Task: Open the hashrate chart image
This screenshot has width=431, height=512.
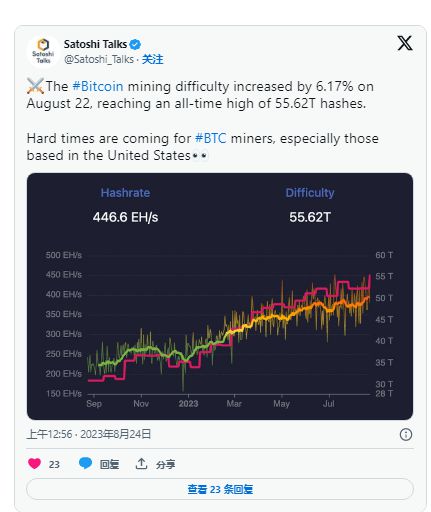Action: [220, 296]
